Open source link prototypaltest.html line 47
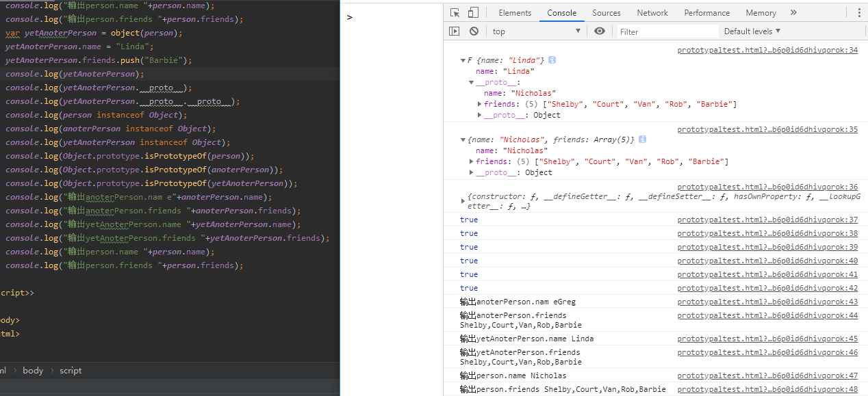This screenshot has height=396, width=868. point(767,375)
